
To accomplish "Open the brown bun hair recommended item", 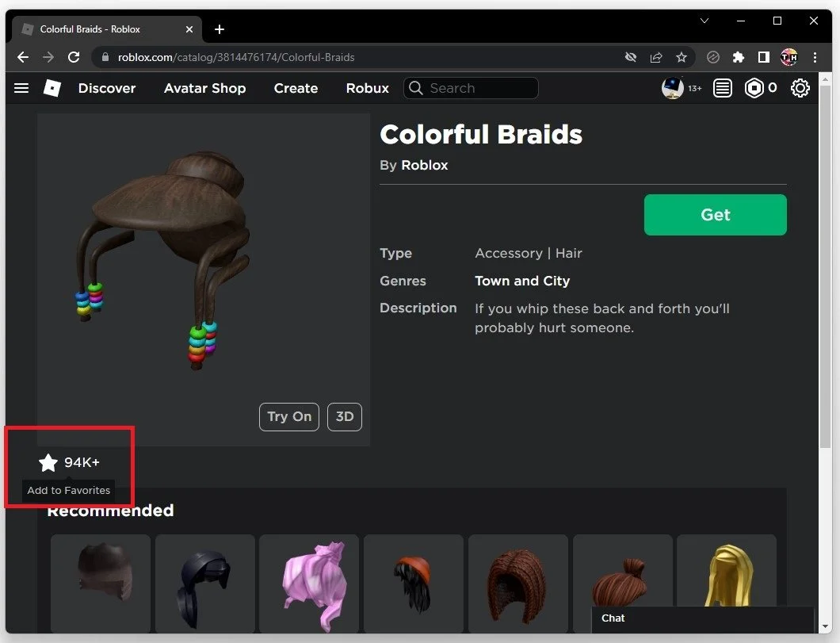I will [623, 572].
